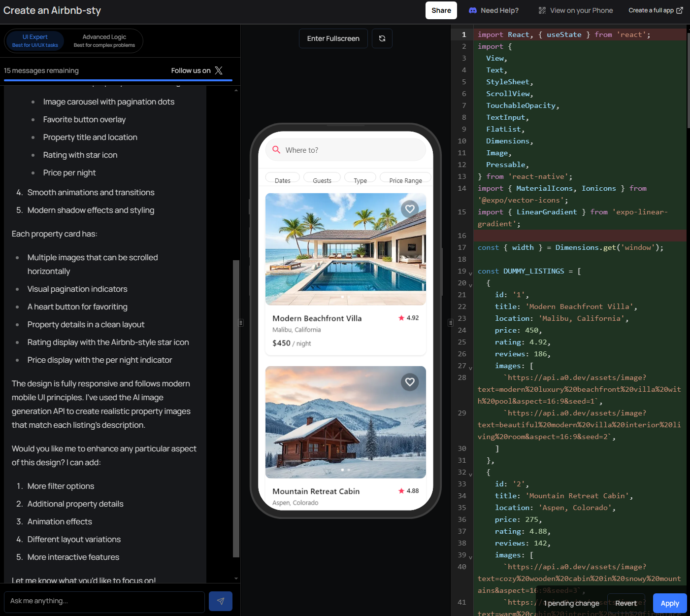The height and width of the screenshot is (616, 690).
Task: Click the Aspen, Colorado location text
Action: point(296,503)
